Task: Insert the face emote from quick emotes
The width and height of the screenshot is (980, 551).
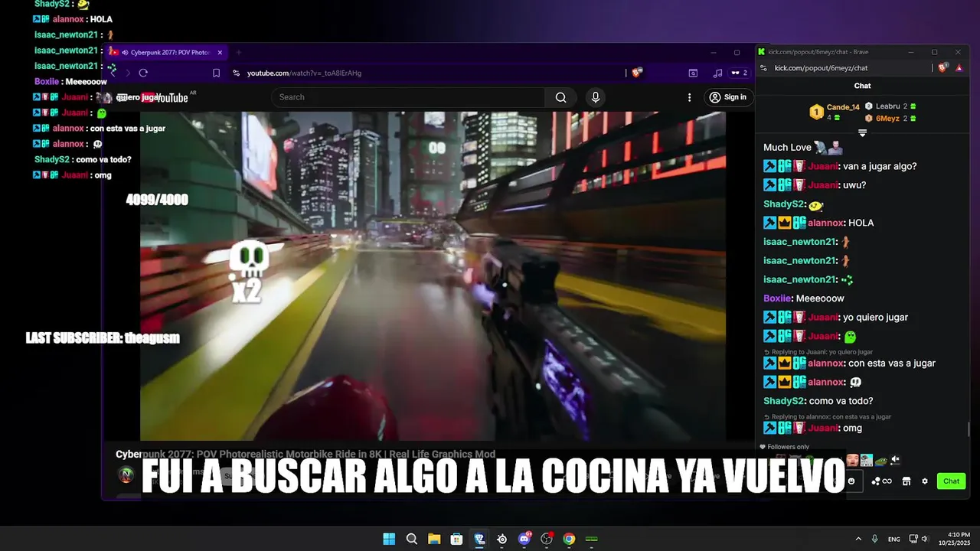Action: [x=852, y=460]
